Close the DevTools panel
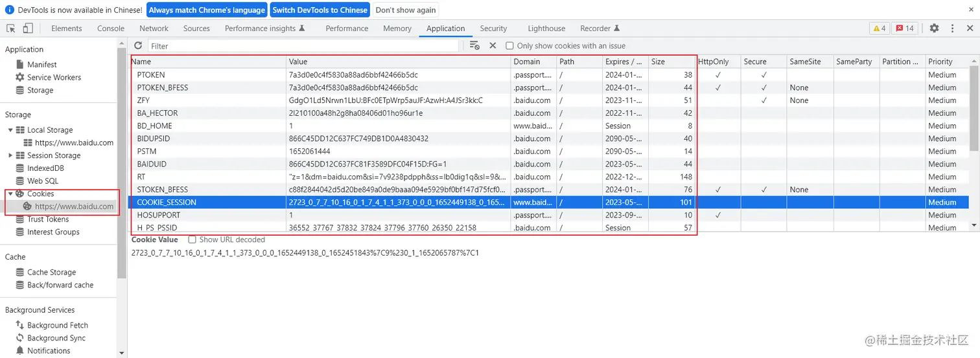 (x=970, y=28)
